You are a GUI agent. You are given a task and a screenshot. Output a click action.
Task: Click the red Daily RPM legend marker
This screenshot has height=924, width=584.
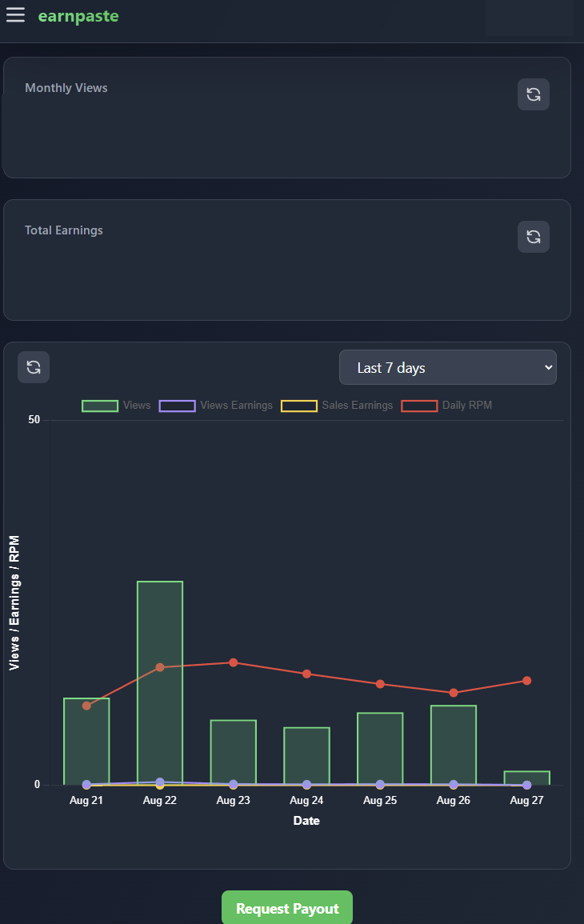419,406
